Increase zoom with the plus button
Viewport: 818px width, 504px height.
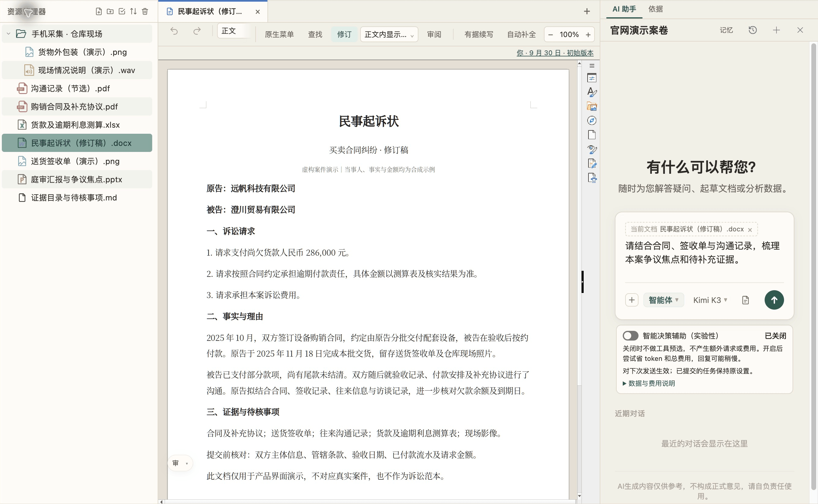click(588, 35)
